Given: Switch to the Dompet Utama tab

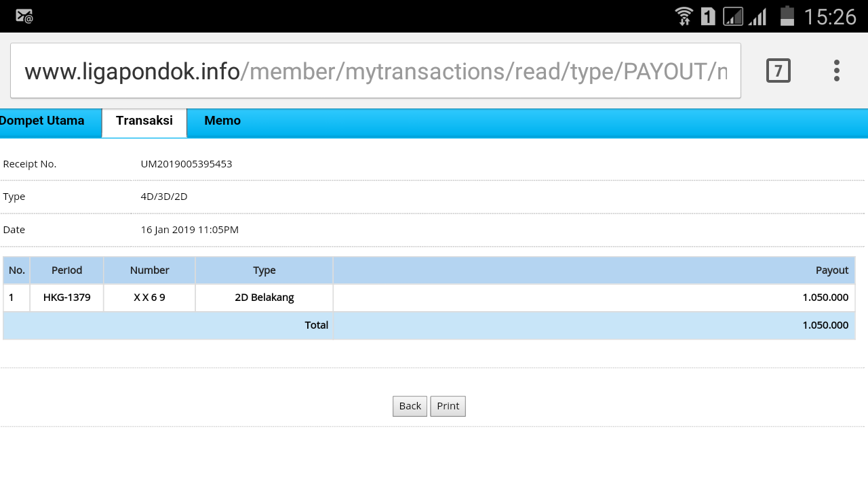Looking at the screenshot, I should point(42,121).
